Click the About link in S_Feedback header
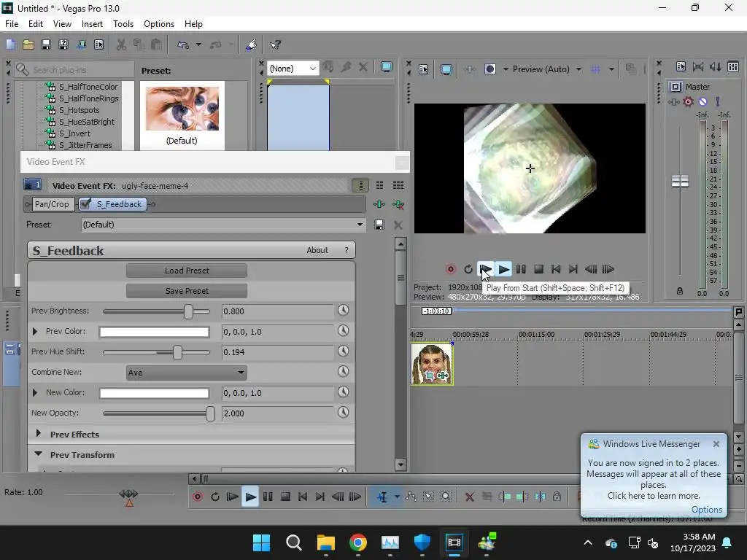The width and height of the screenshot is (747, 560). [x=317, y=250]
